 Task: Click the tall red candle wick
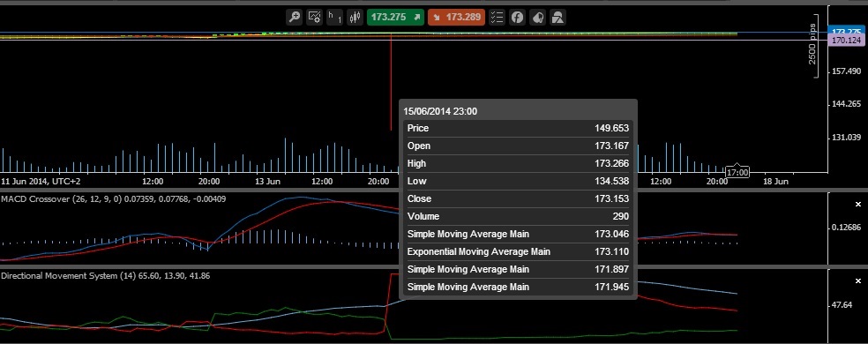tap(392, 83)
